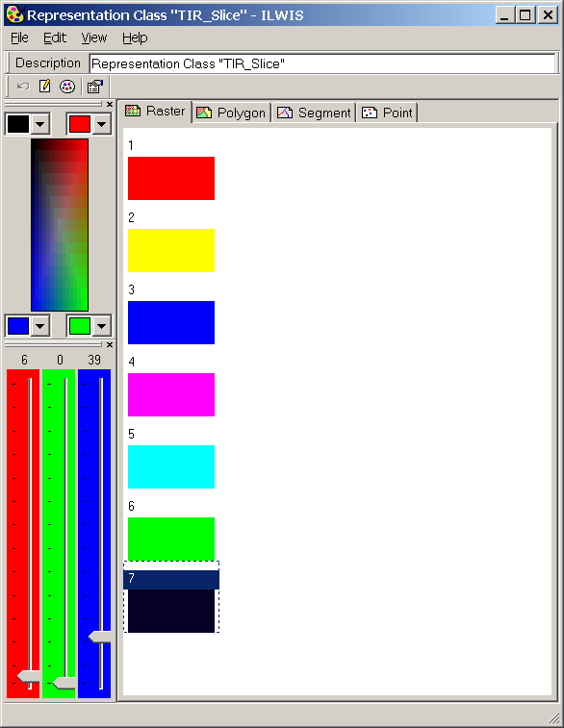Select class 7 dark navy swatch
This screenshot has width=564, height=728.
(x=171, y=611)
